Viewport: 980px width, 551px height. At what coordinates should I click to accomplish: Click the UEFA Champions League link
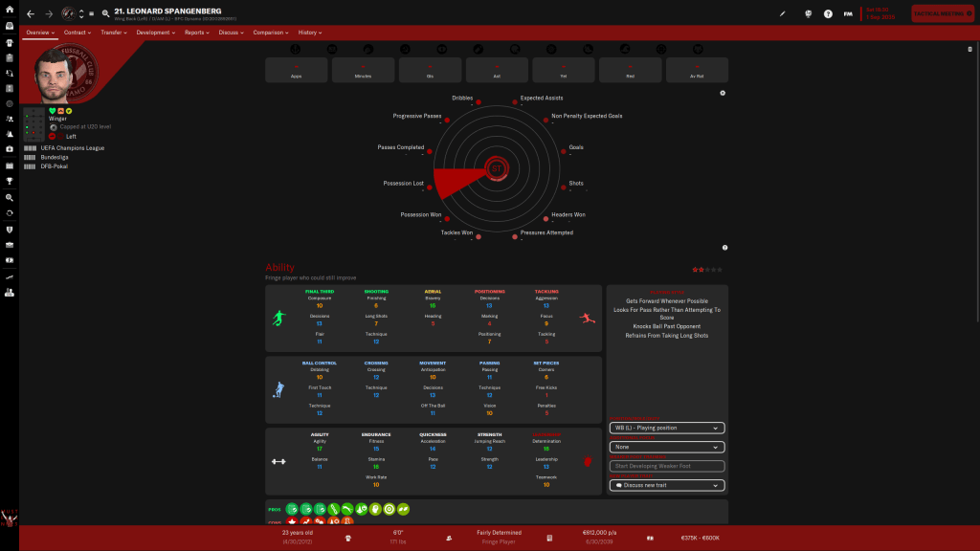[x=73, y=148]
